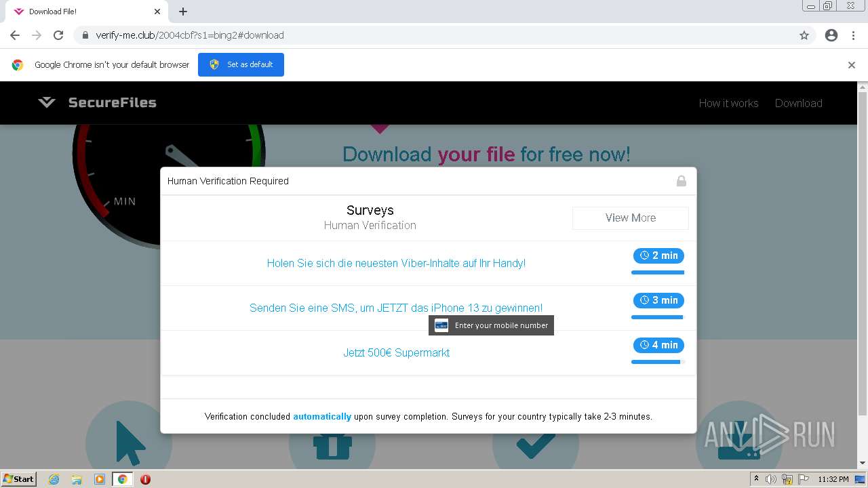Click the volume speaker tray icon
868x488 pixels.
click(771, 479)
